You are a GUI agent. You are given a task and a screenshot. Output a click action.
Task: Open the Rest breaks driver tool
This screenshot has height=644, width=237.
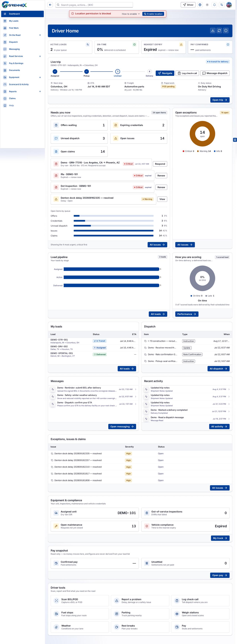click(140, 627)
